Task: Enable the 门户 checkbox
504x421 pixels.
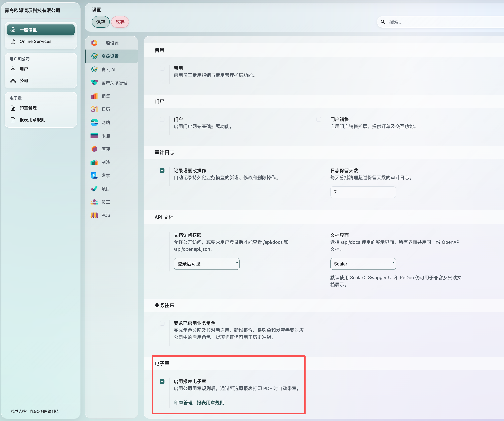Action: (162, 119)
